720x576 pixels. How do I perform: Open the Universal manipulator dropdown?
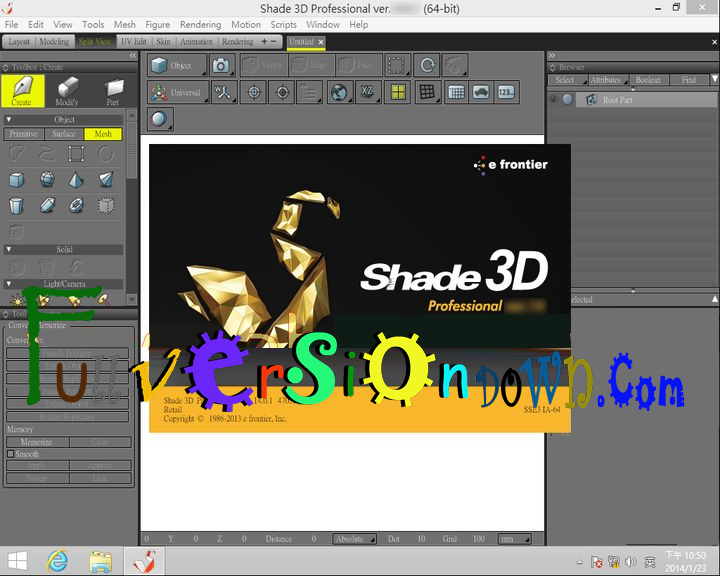point(178,92)
